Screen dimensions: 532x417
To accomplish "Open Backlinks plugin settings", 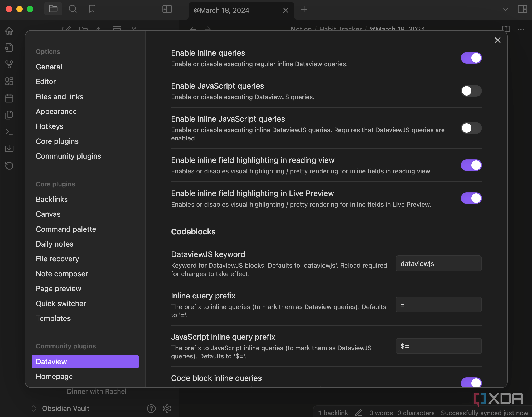I will tap(85, 199).
